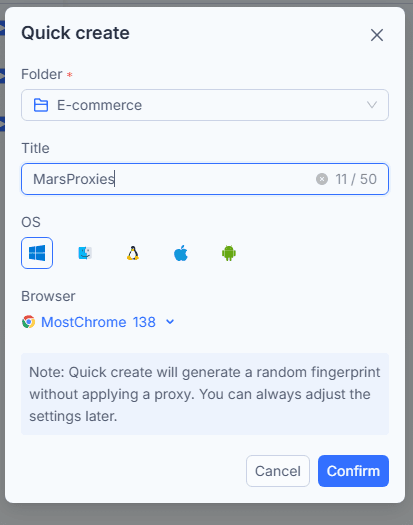
Task: Expand the Folder selector chevron
Action: (372, 105)
